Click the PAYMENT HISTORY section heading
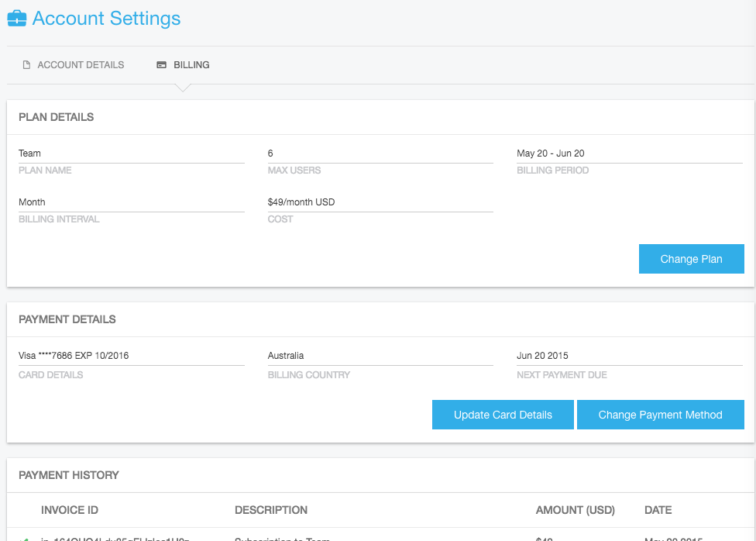This screenshot has height=541, width=756. (69, 475)
